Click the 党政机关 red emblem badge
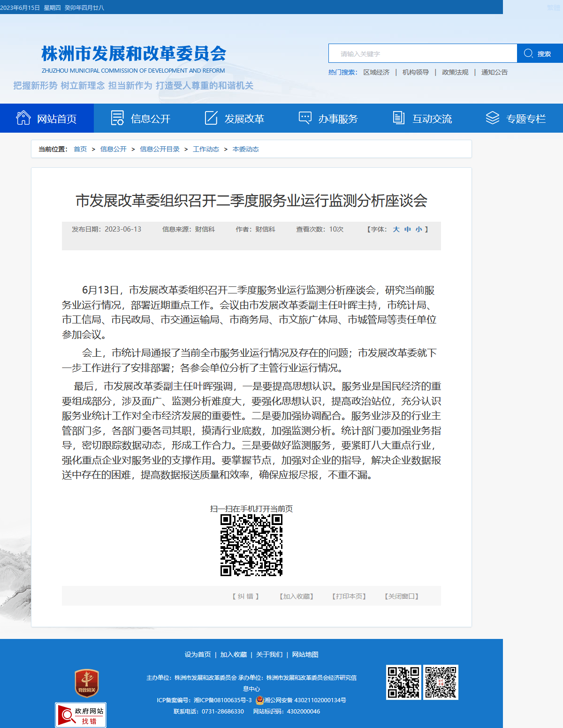The height and width of the screenshot is (728, 563). [x=87, y=683]
